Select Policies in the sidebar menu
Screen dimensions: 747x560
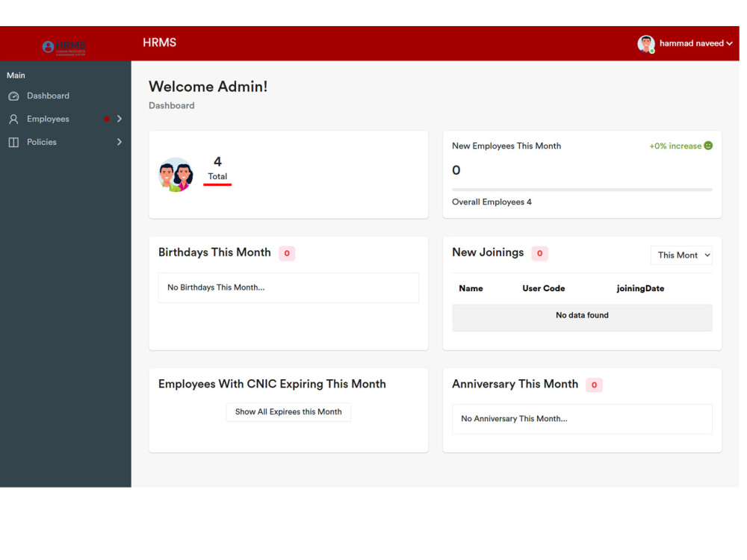tap(41, 142)
